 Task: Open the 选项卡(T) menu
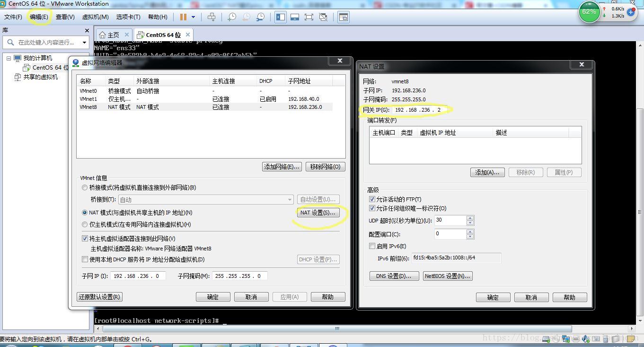pos(128,17)
